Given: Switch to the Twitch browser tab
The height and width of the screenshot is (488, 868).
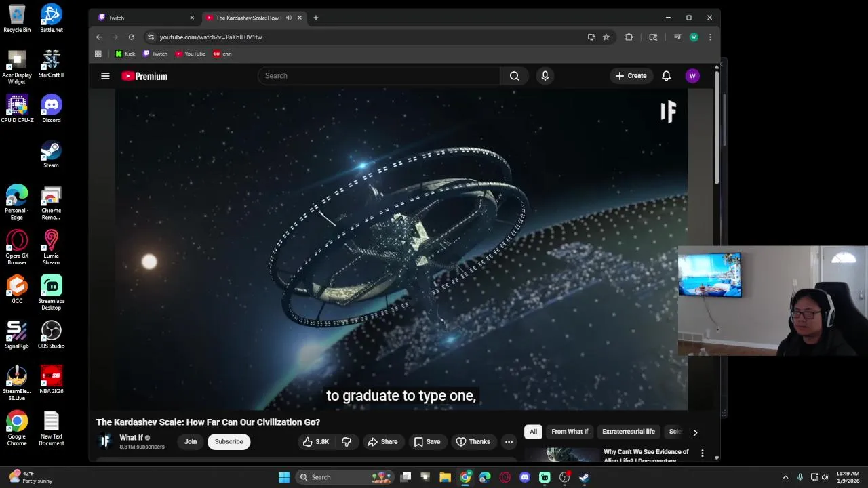Looking at the screenshot, I should pos(145,18).
